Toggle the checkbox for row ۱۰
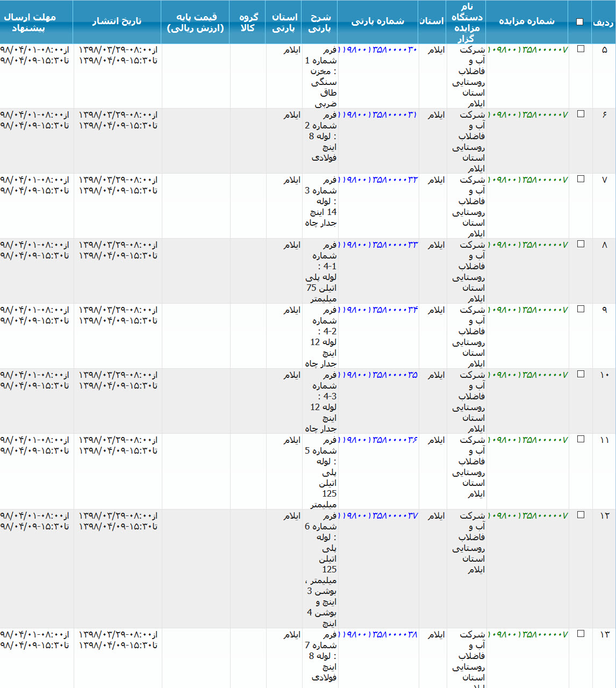This screenshot has width=616, height=688. pos(581,374)
